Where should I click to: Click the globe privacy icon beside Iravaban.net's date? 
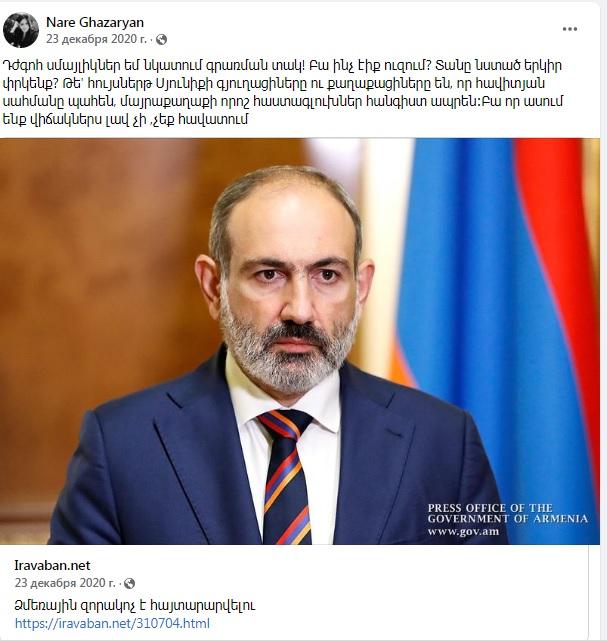click(129, 583)
